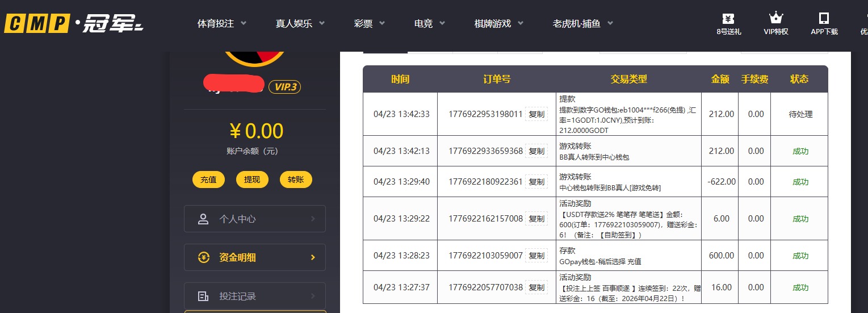Click the 待处理 status cell
The width and height of the screenshot is (868, 313).
[x=800, y=114]
